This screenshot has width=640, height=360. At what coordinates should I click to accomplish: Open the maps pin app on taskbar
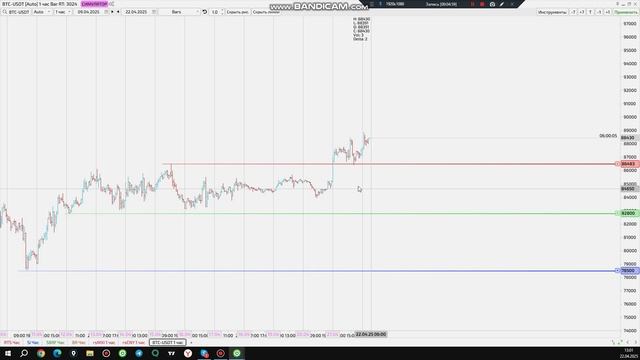[73, 353]
